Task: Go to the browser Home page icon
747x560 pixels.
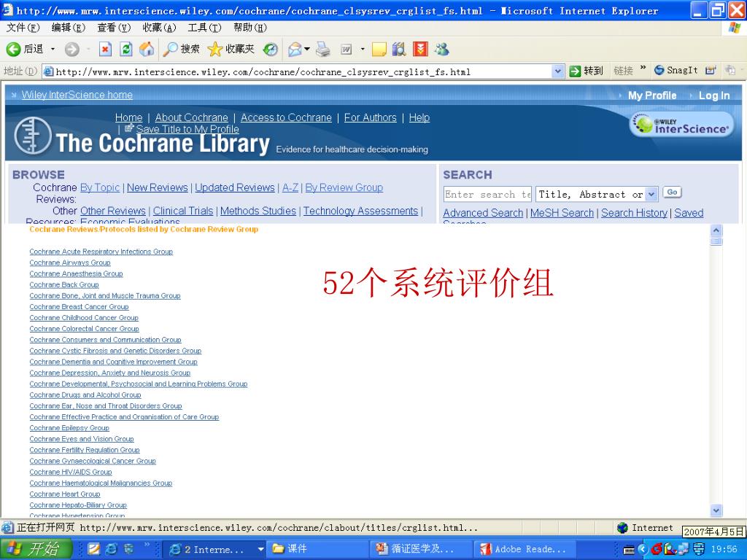Action: (147, 49)
